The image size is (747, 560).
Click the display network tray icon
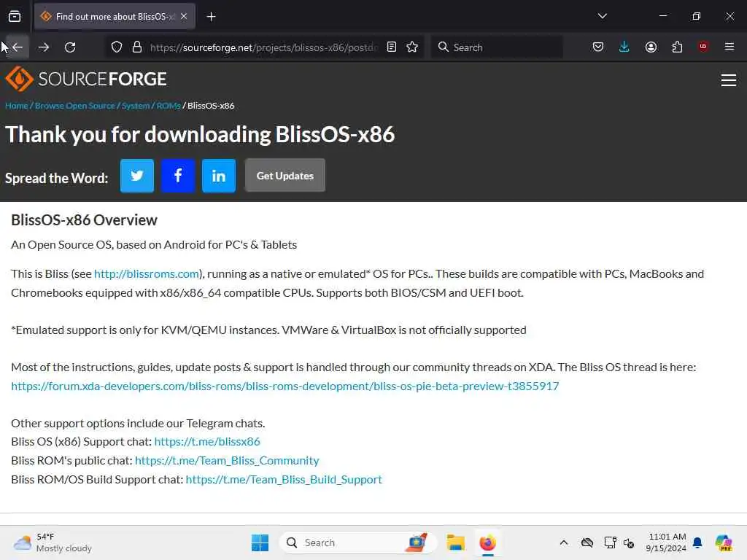point(610,542)
